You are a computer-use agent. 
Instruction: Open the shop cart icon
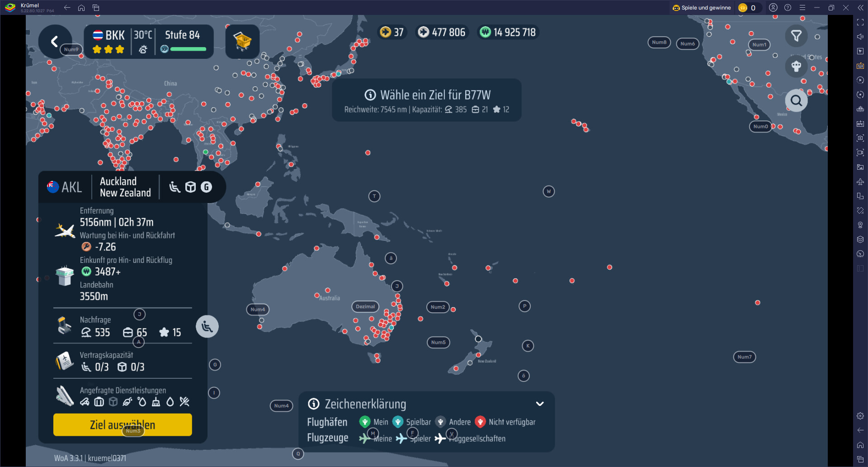tap(242, 42)
